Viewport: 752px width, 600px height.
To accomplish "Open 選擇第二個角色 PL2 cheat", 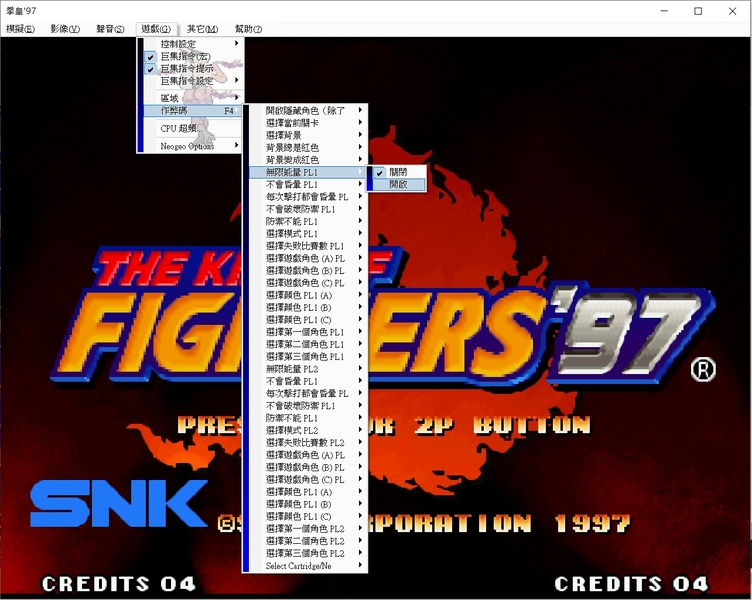I will pyautogui.click(x=308, y=541).
